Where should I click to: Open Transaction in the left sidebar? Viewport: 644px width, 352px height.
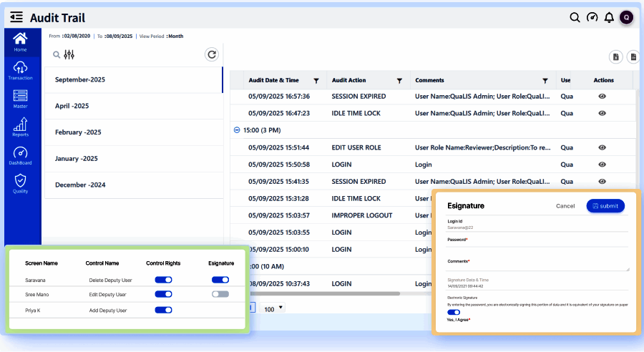[20, 69]
